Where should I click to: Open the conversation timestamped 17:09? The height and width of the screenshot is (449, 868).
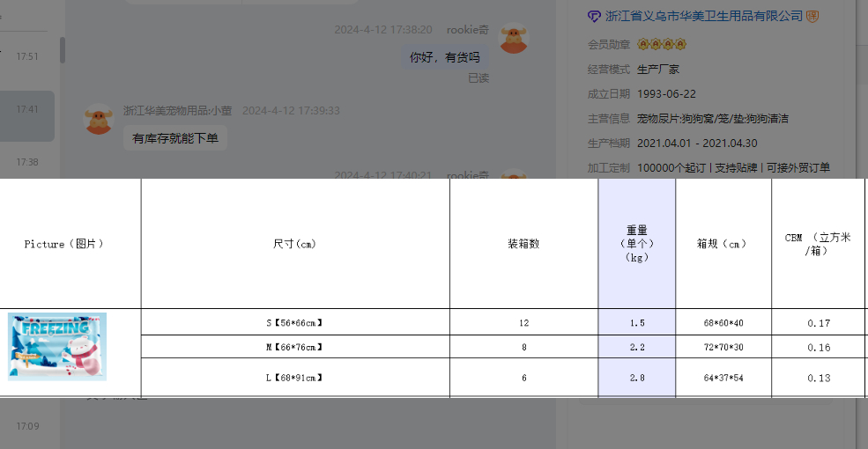pyautogui.click(x=27, y=426)
